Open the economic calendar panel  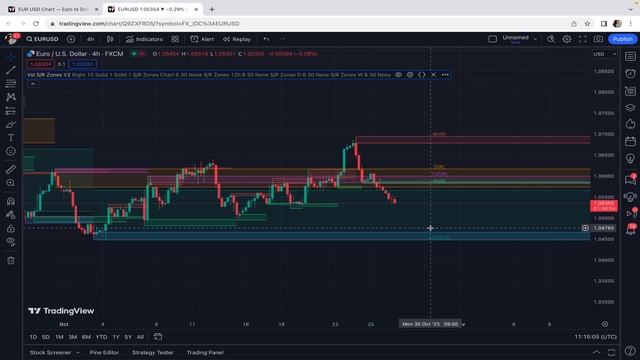click(x=630, y=142)
